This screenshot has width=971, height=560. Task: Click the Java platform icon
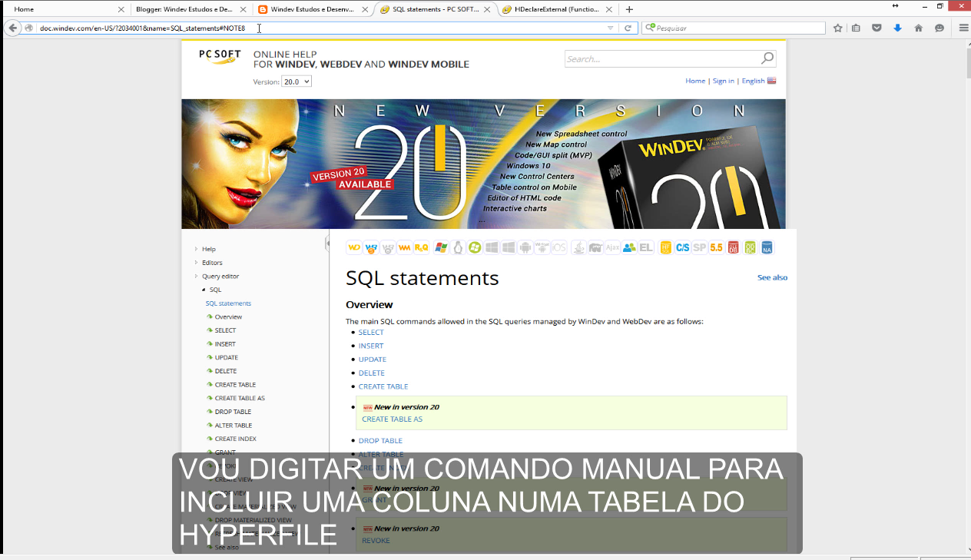[x=578, y=247]
